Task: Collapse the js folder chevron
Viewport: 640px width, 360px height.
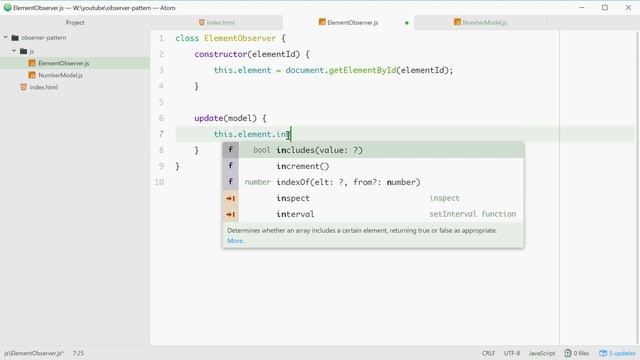Action: (x=14, y=51)
